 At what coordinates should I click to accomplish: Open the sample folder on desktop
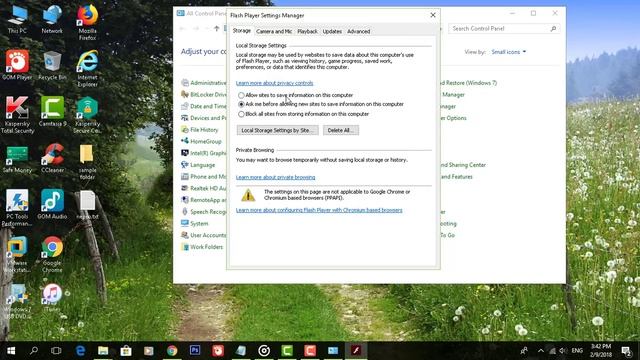pyautogui.click(x=87, y=162)
